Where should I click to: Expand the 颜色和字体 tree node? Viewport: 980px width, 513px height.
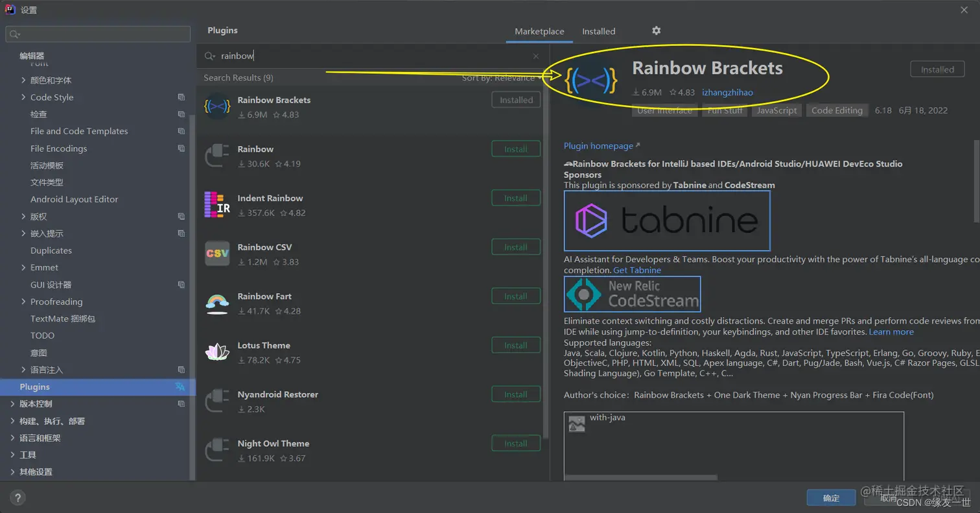[x=24, y=80]
